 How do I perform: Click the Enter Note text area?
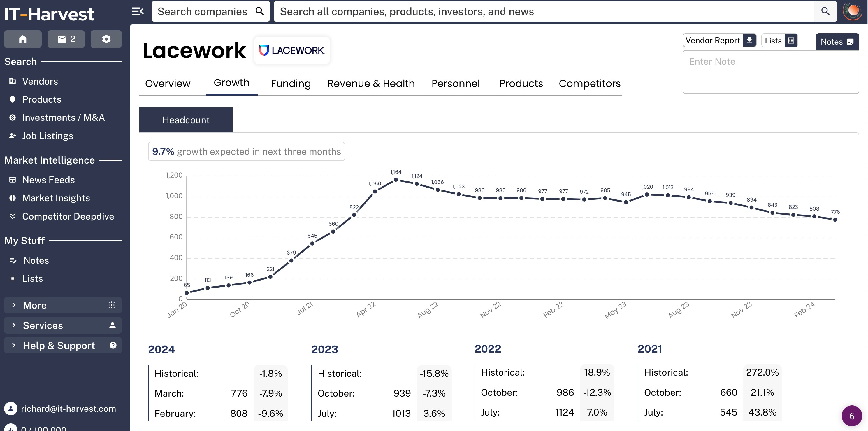pos(771,72)
